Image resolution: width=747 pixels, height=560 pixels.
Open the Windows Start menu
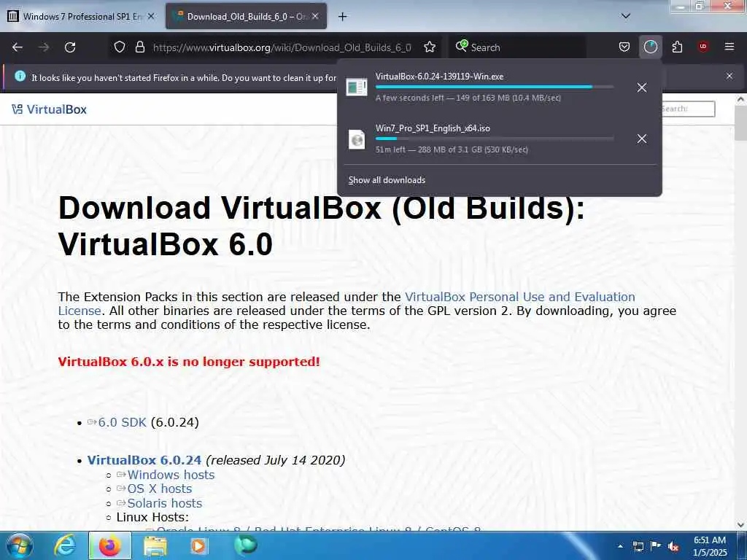(20, 545)
